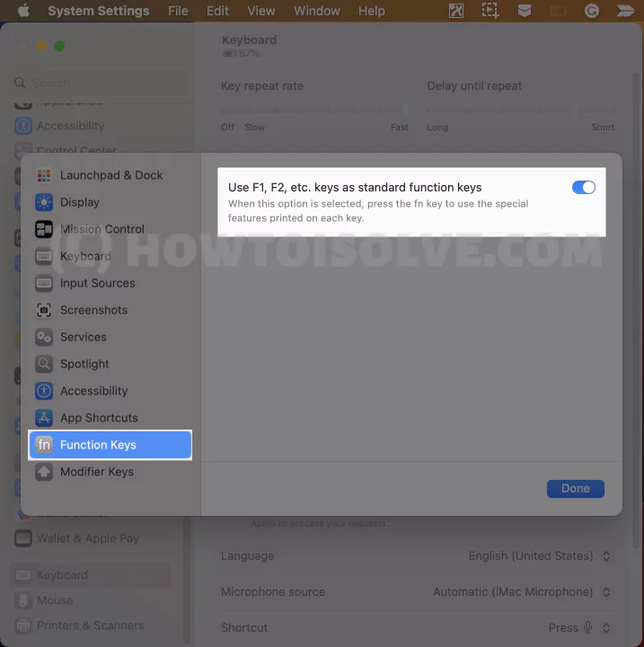Select Function Keys in the shortcuts list
The width and height of the screenshot is (644, 647).
pos(110,445)
